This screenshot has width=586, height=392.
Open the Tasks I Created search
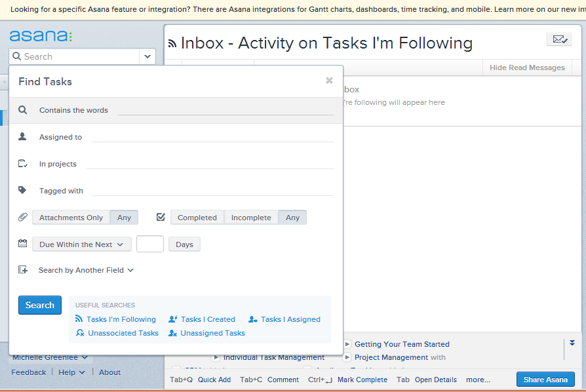coord(208,319)
